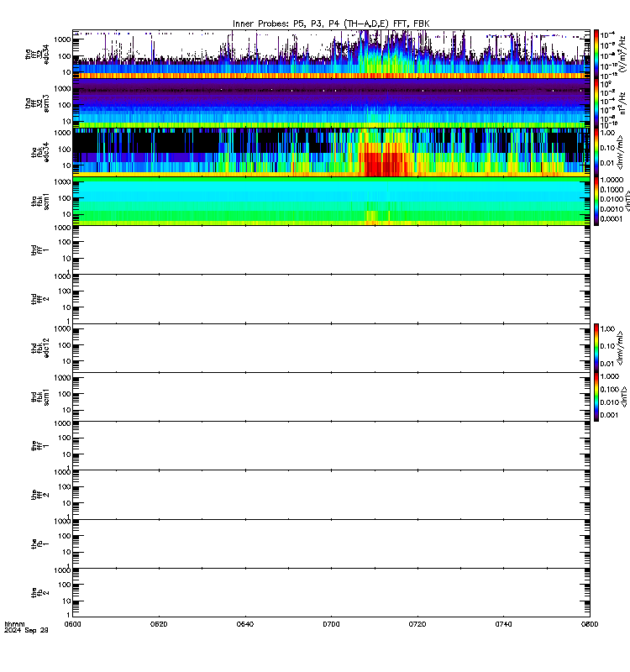The height and width of the screenshot is (672, 630).
Task: Select the 'the fff 2' panel label
Action: (40, 495)
